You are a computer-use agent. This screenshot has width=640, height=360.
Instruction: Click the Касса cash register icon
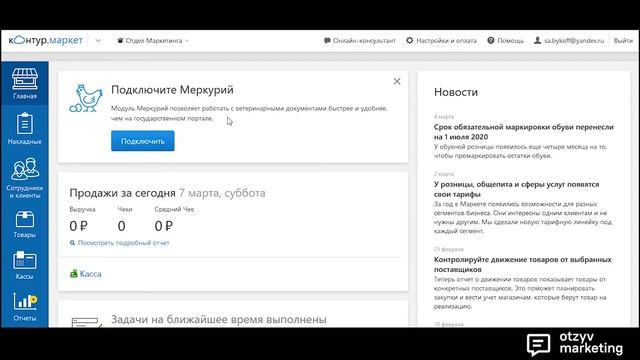(x=73, y=273)
